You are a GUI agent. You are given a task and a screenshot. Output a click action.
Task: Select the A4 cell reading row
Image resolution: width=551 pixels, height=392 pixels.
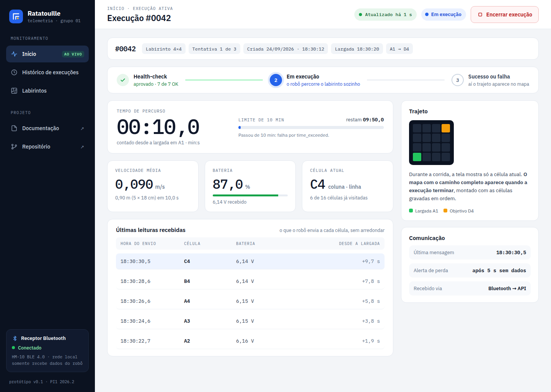[250, 301]
